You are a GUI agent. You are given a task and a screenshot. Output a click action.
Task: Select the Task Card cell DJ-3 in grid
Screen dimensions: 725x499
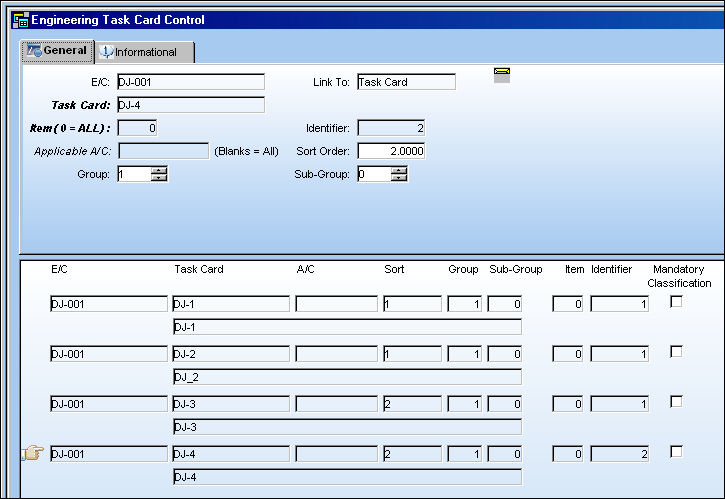coord(231,404)
